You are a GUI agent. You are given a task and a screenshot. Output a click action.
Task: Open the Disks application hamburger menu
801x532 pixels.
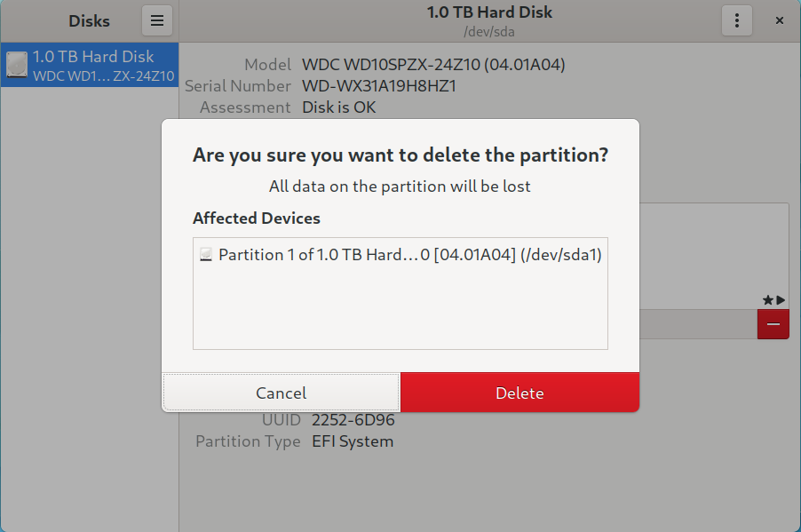coord(156,20)
